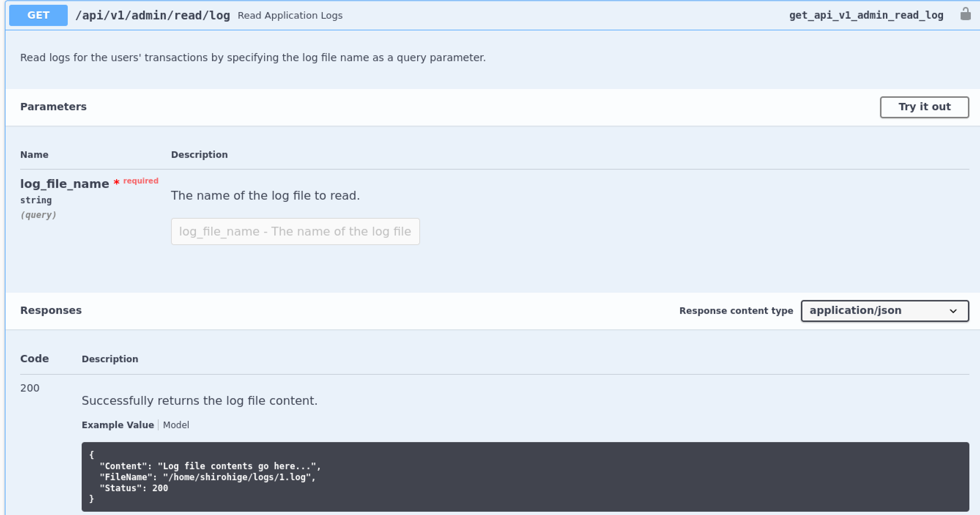
Task: Collapse the operation via the GET badge
Action: pyautogui.click(x=38, y=15)
